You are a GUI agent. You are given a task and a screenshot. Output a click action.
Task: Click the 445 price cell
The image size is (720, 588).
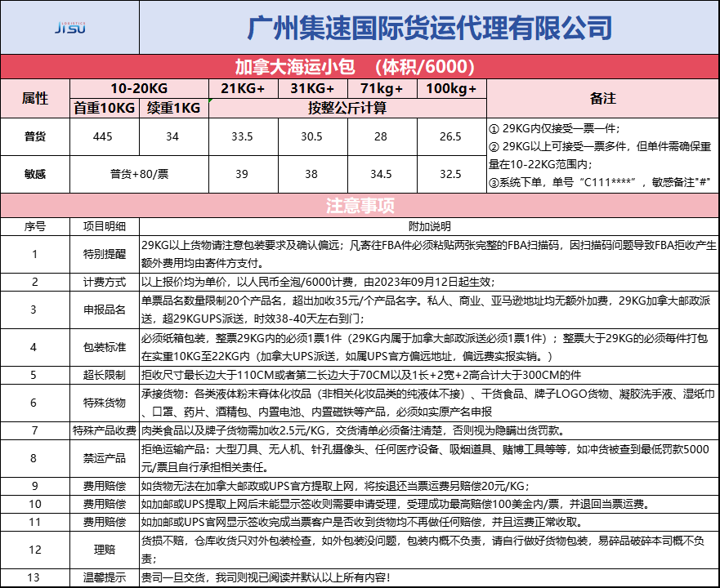tap(105, 136)
